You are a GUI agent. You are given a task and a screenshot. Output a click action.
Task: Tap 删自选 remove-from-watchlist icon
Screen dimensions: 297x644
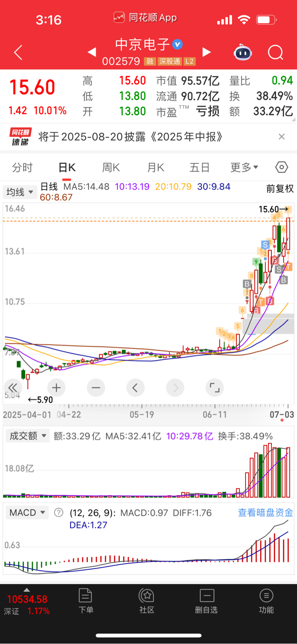click(x=207, y=601)
